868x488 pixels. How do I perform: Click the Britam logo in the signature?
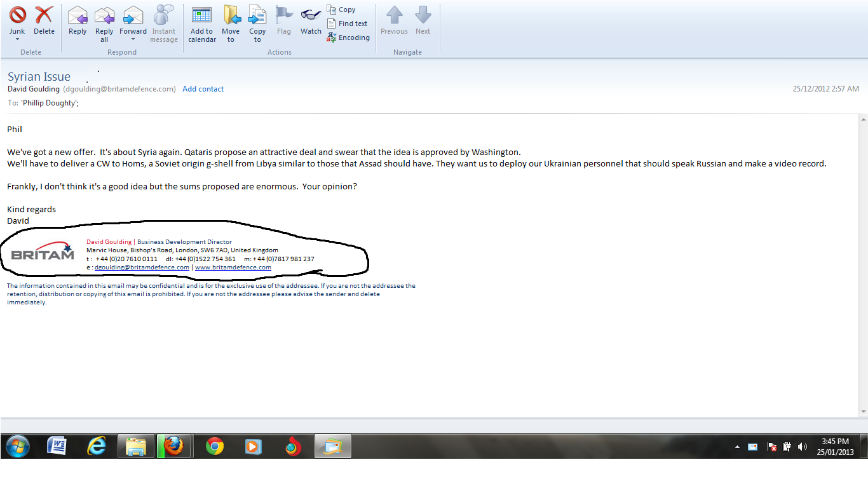pos(43,252)
